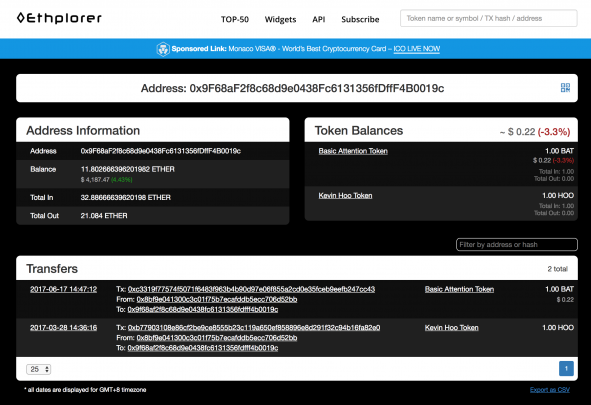Go to the API page
The height and width of the screenshot is (405, 591).
click(x=318, y=19)
